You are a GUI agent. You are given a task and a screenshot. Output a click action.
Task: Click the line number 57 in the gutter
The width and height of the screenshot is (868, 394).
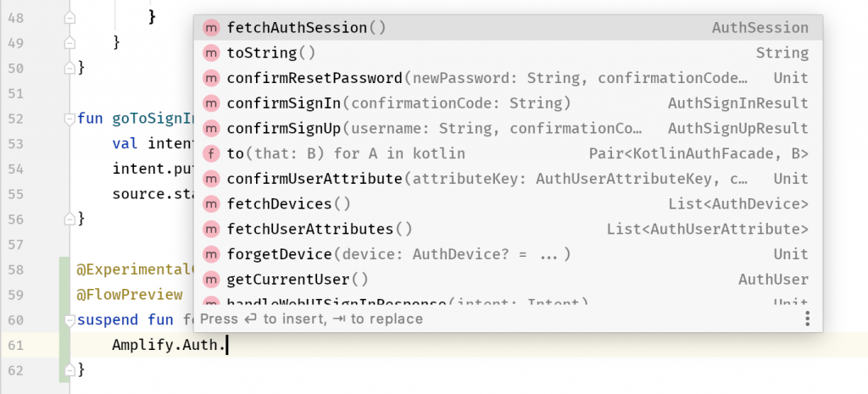pyautogui.click(x=16, y=245)
